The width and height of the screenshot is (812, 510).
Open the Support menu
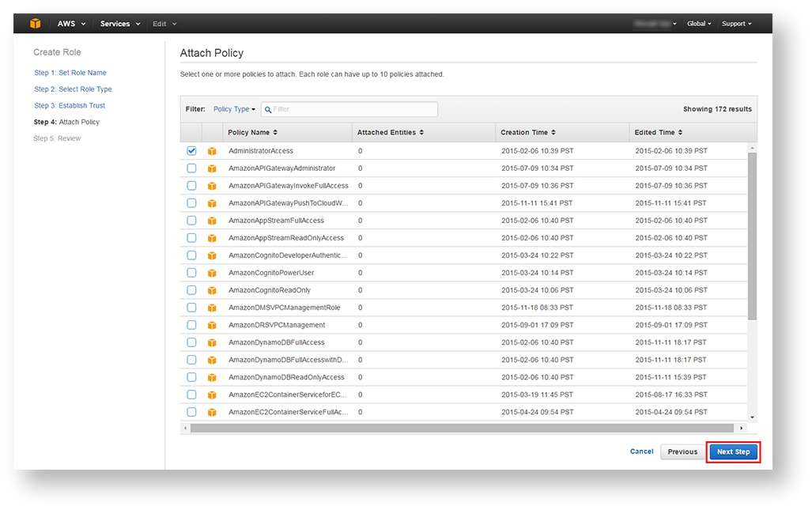[736, 24]
